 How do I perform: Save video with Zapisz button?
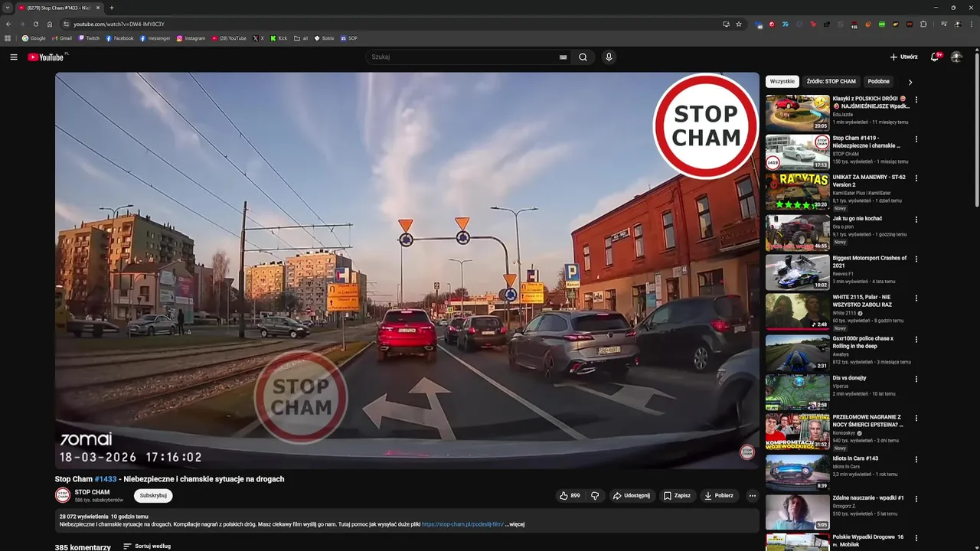(677, 495)
